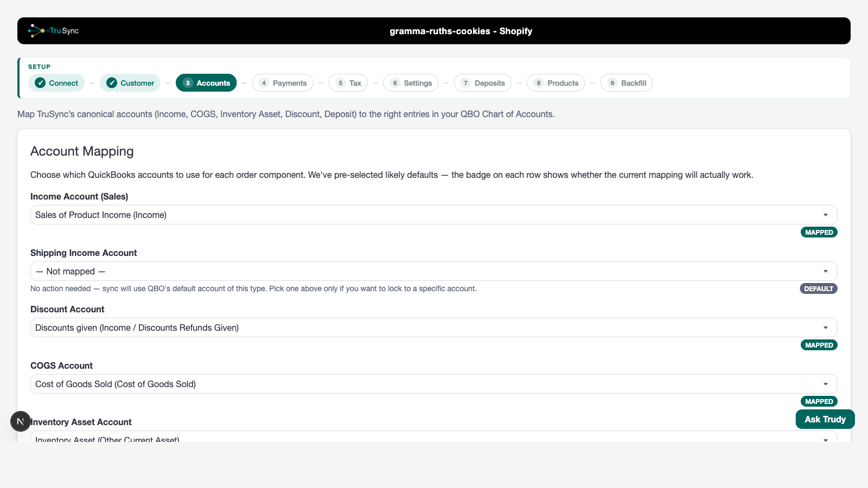Image resolution: width=868 pixels, height=488 pixels.
Task: Click the number 9 badge on Backfill
Action: (x=612, y=83)
